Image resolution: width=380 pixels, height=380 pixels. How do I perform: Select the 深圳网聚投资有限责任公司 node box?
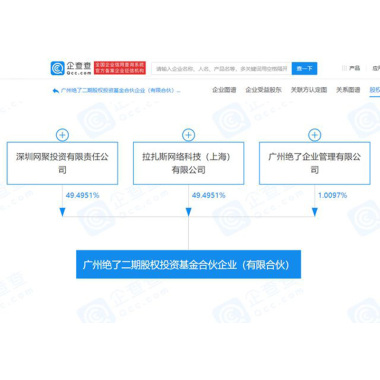pos(62,163)
